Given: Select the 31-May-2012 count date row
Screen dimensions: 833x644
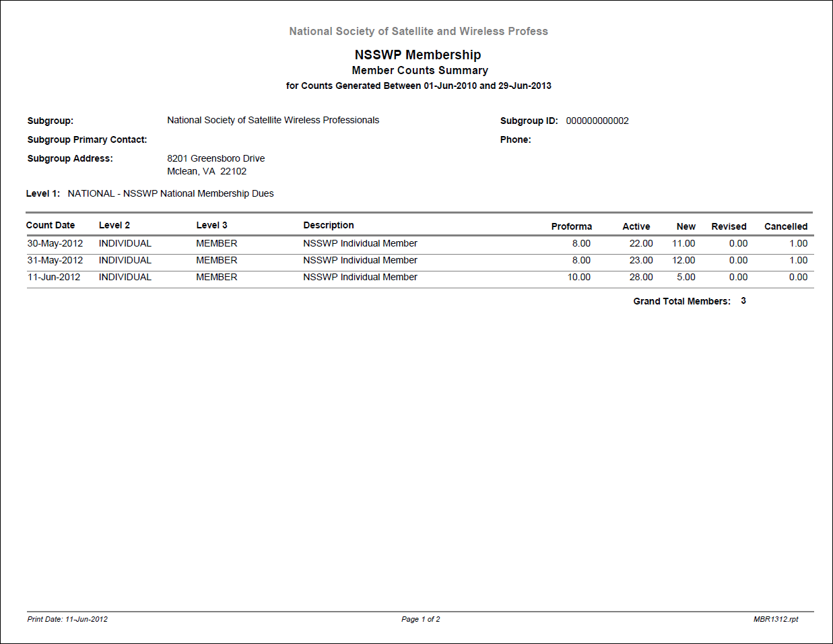Looking at the screenshot, I should point(55,261).
